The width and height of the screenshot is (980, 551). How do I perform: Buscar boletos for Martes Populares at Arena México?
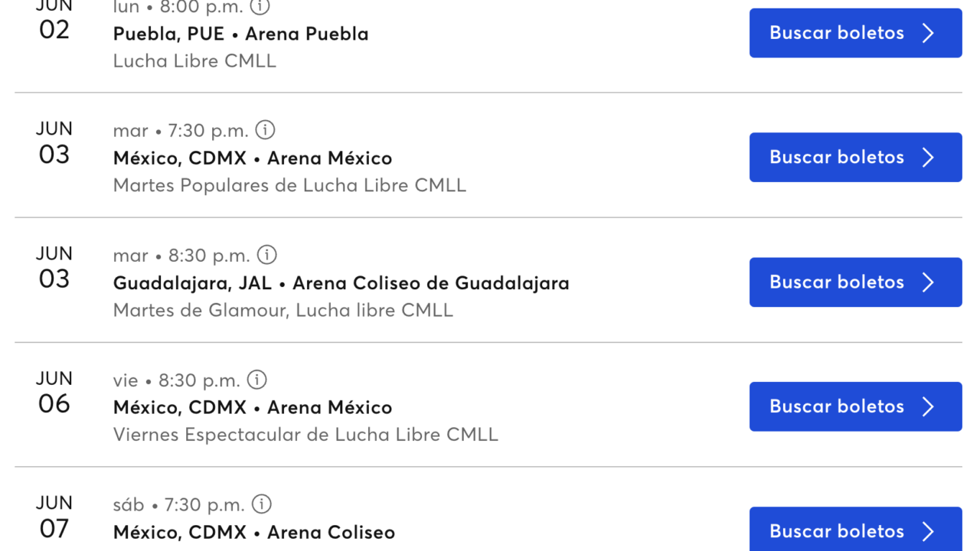856,157
